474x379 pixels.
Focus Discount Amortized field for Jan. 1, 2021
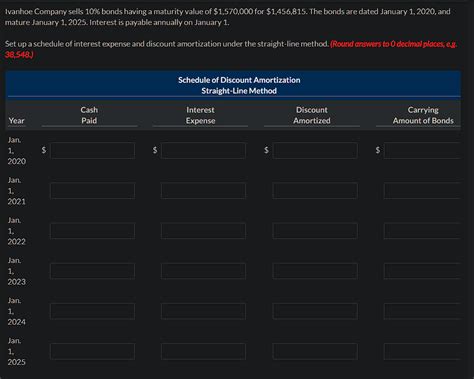click(x=315, y=191)
